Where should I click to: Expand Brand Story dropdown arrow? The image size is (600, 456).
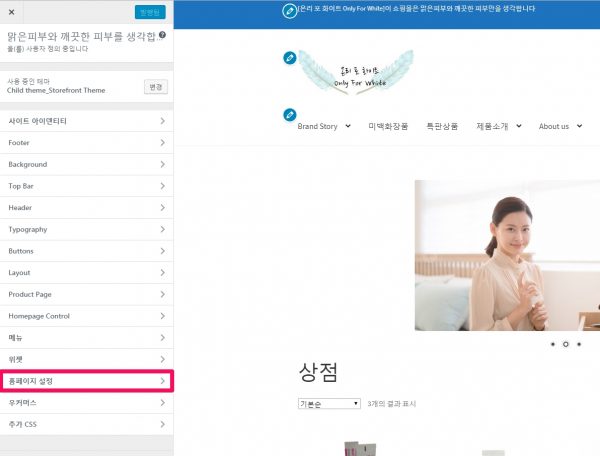coord(348,126)
